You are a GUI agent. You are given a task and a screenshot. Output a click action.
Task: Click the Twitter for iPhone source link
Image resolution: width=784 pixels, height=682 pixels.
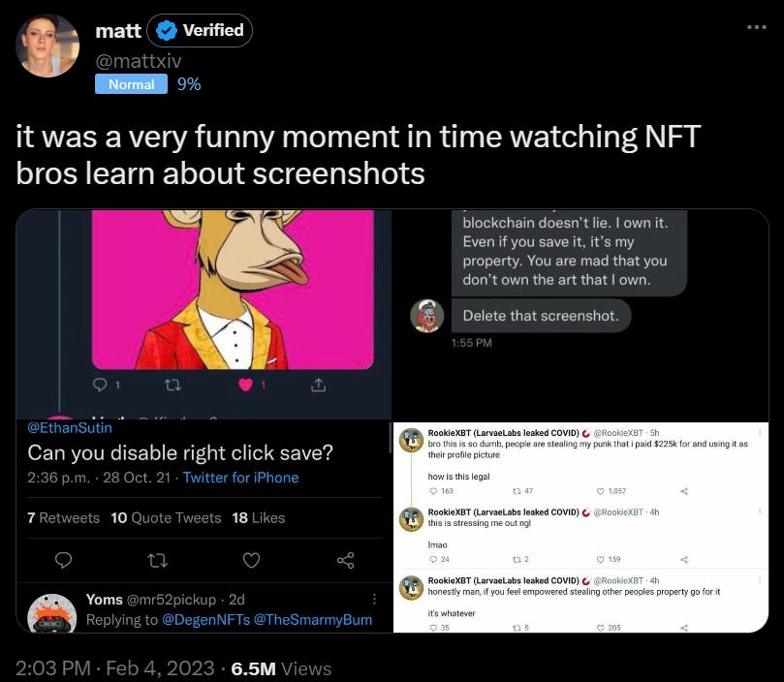coord(240,477)
